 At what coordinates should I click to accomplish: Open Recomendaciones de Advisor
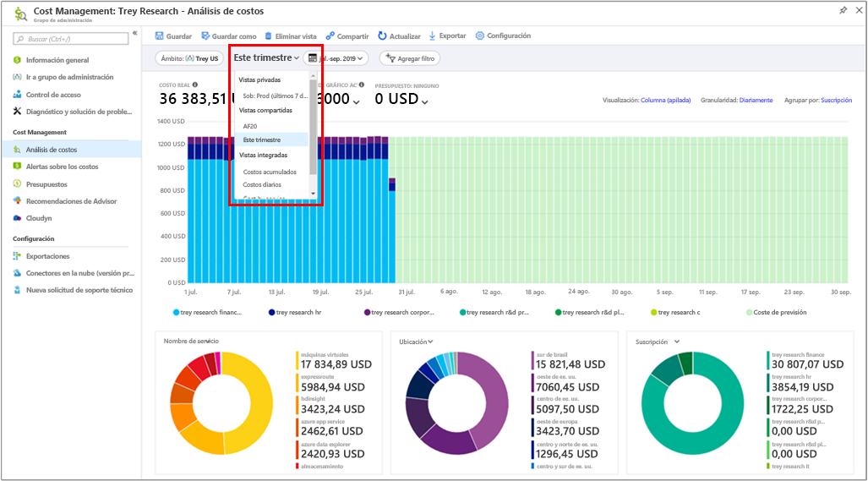click(71, 201)
